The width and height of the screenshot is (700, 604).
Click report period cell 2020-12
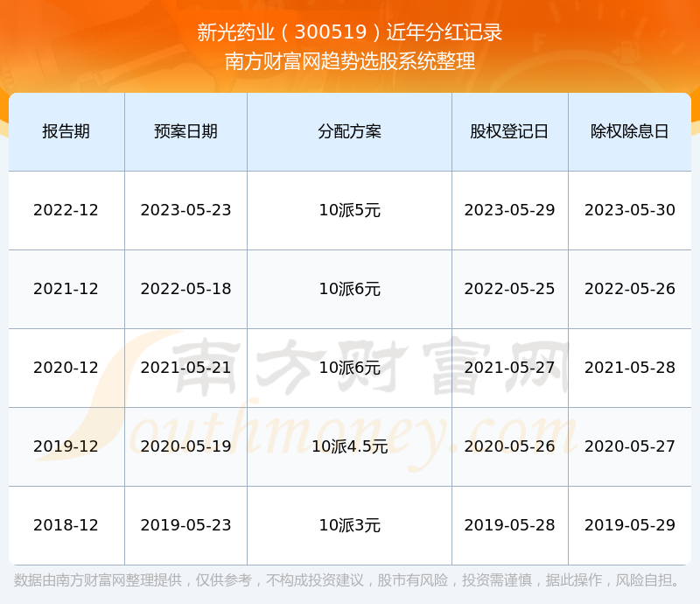66,368
